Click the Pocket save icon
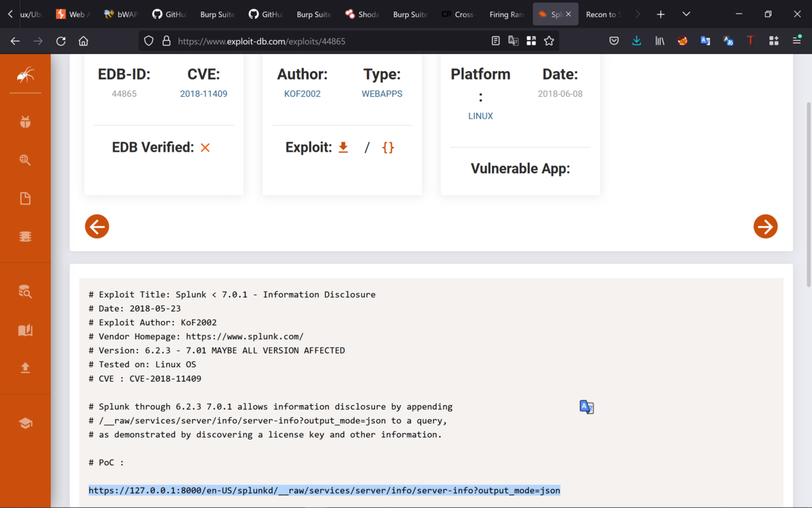 coord(614,41)
